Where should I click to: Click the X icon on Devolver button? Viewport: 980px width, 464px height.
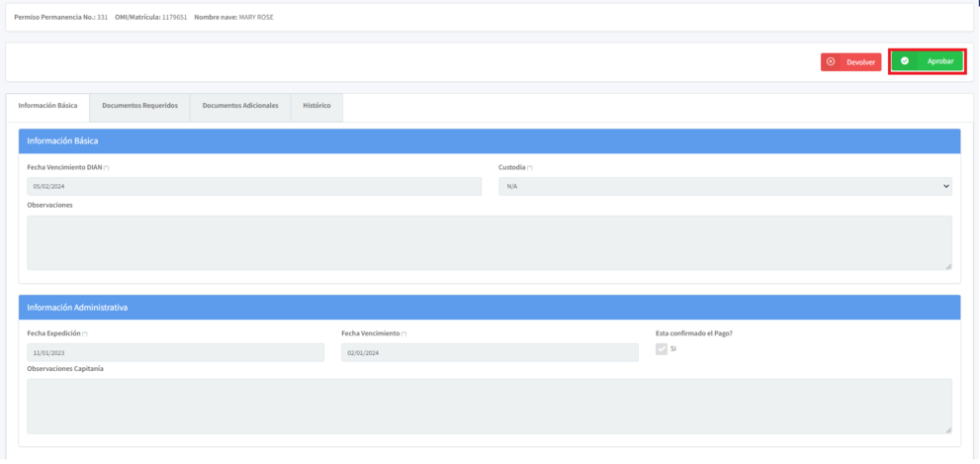click(x=831, y=61)
